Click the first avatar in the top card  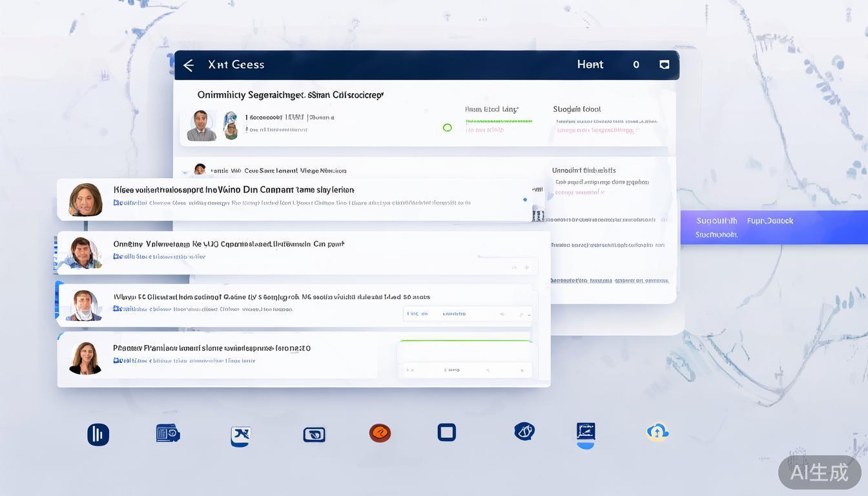click(201, 125)
